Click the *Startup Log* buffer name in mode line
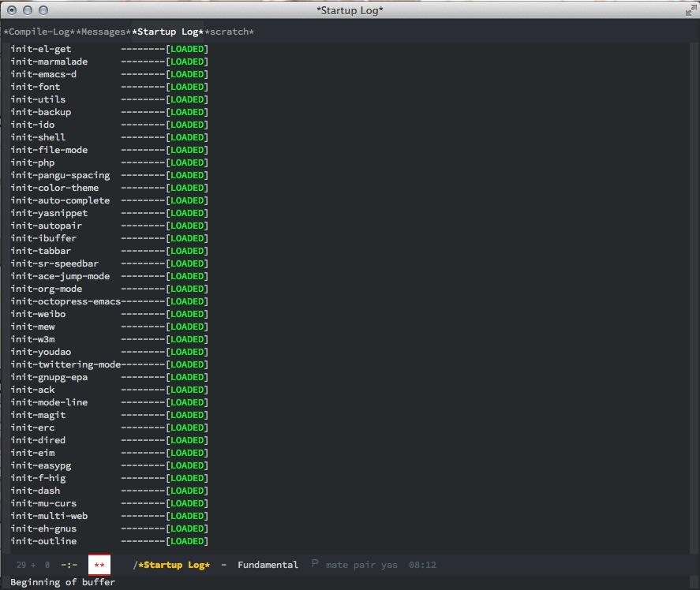The height and width of the screenshot is (590, 700). (174, 565)
